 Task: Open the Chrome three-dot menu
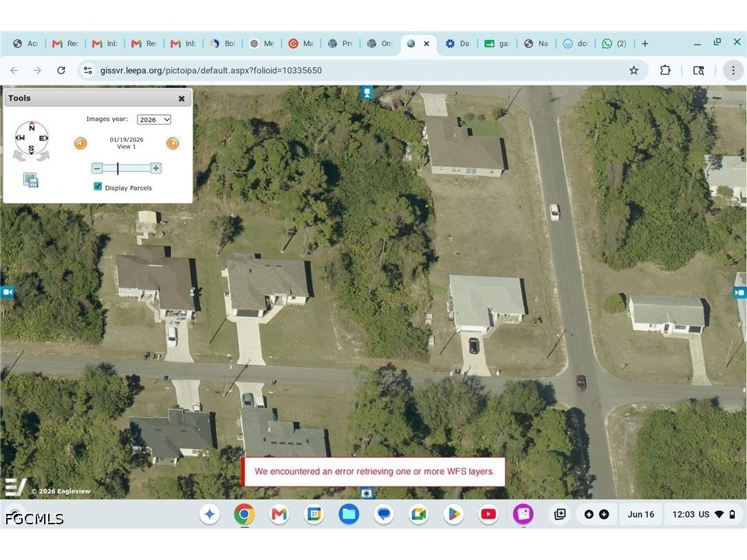[x=733, y=71]
